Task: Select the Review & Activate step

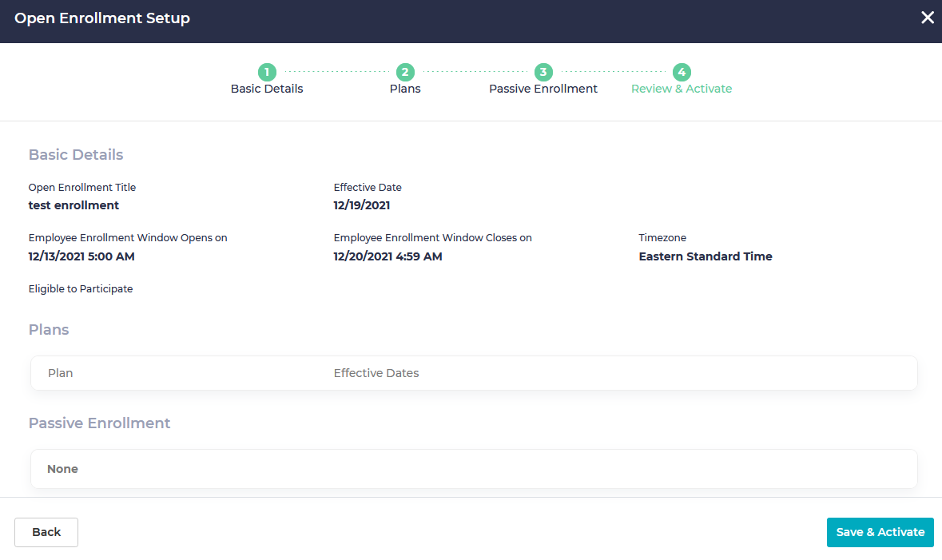Action: (682, 88)
